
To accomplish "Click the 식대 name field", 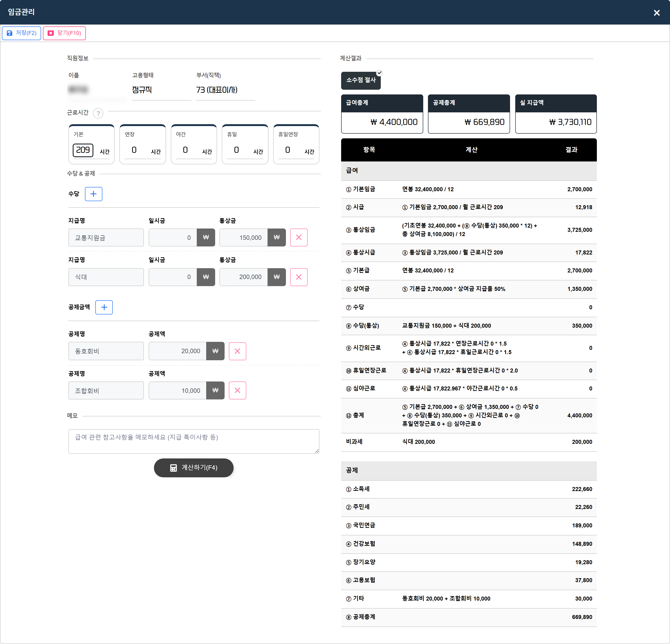I will click(106, 277).
